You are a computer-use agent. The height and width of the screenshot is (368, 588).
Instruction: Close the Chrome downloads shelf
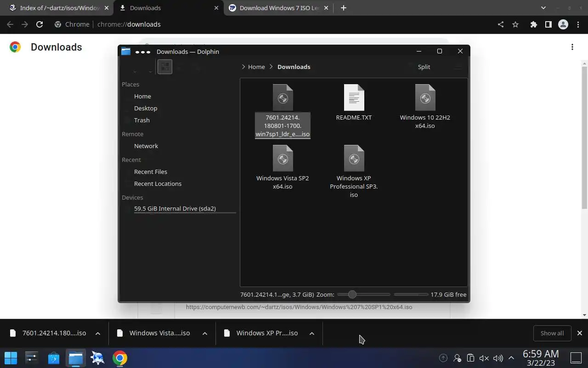coord(580,333)
